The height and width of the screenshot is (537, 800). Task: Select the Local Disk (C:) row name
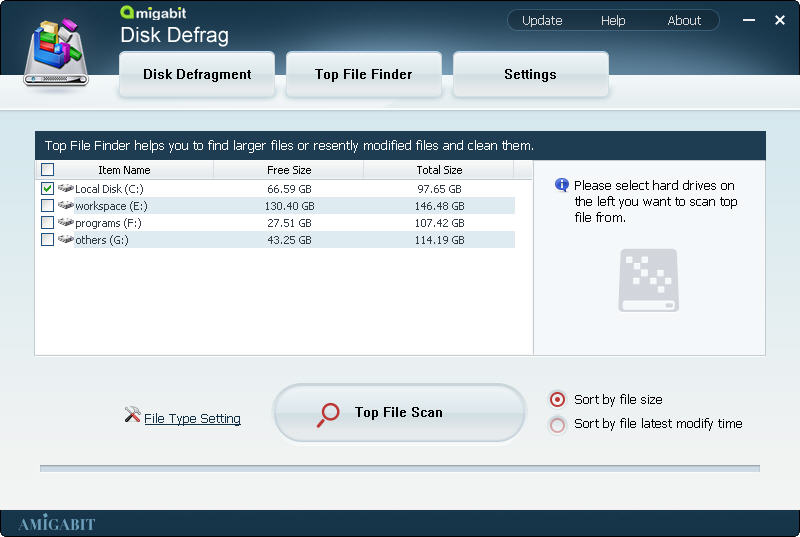coord(109,189)
